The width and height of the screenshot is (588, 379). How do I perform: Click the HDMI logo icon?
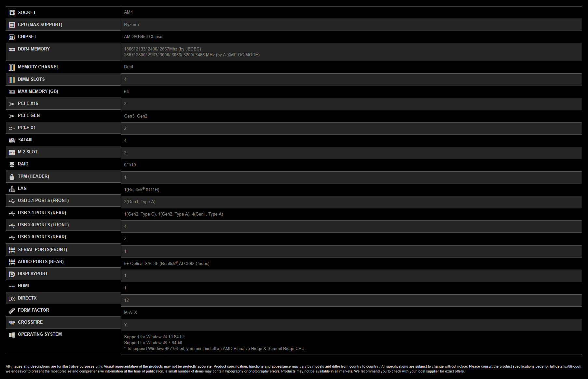[x=12, y=286]
